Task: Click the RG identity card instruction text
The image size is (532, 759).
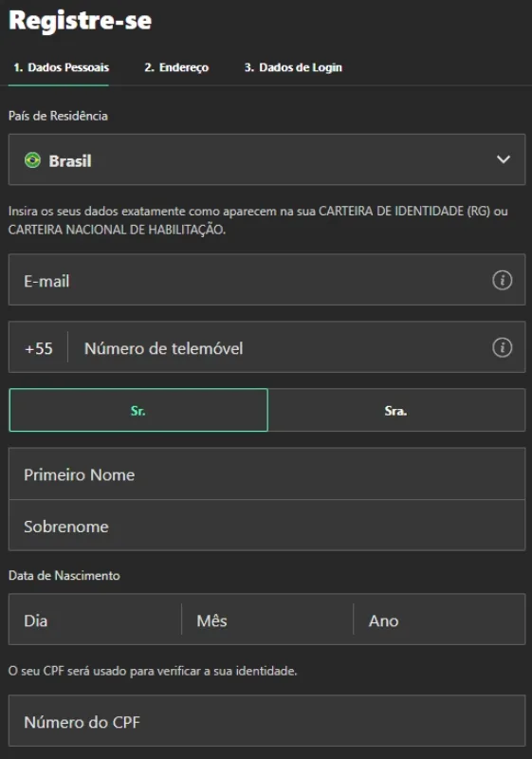Action: [x=258, y=220]
